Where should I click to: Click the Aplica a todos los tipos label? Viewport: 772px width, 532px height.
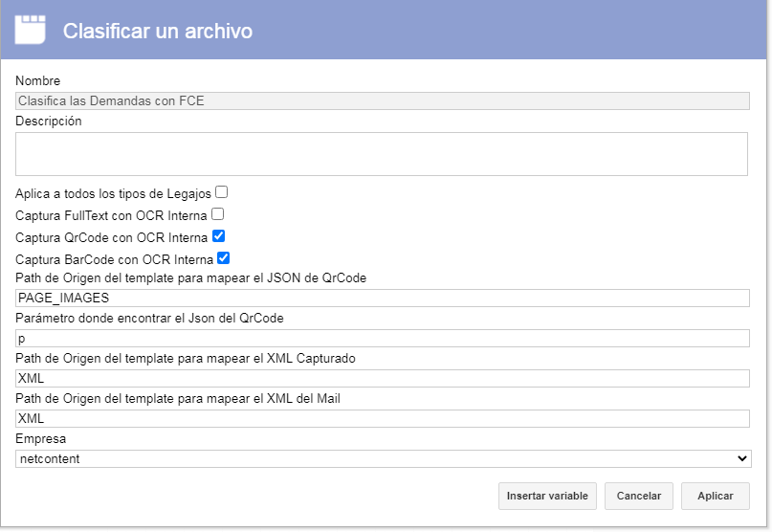(113, 193)
